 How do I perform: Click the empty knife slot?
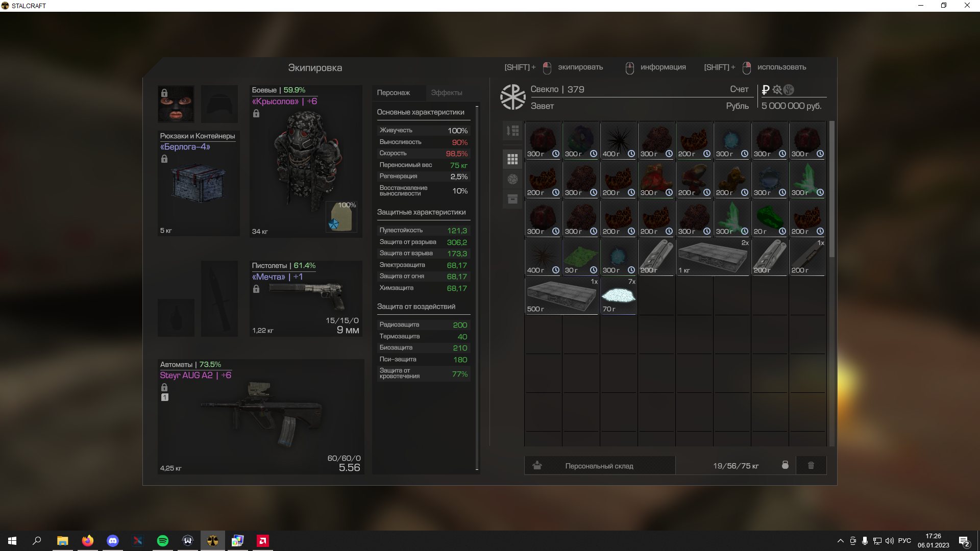[219, 298]
